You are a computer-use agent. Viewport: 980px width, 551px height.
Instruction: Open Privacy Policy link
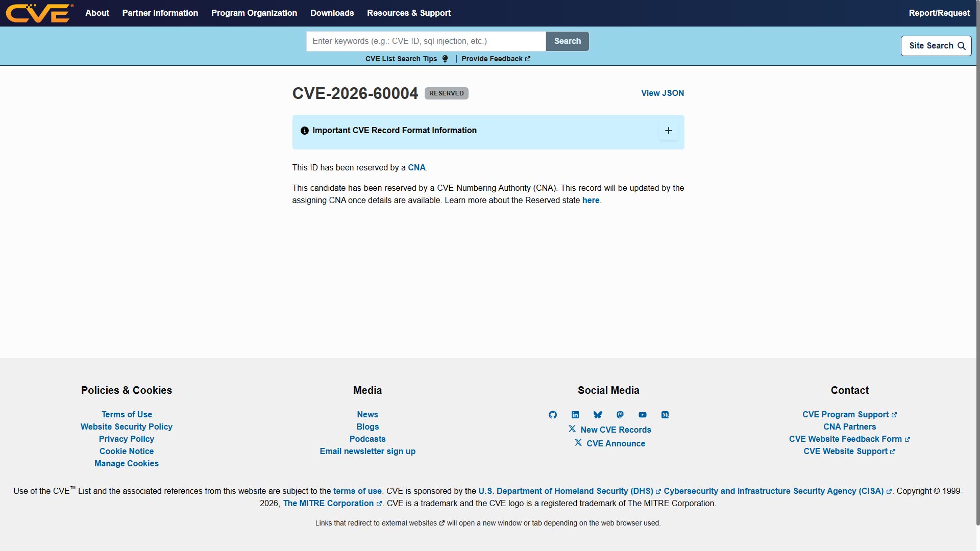click(127, 439)
